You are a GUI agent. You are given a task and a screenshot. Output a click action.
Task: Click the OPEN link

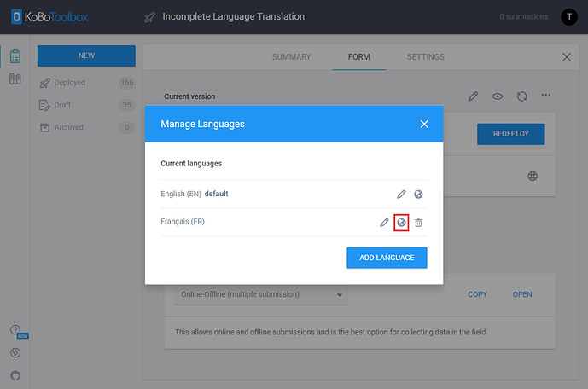522,294
